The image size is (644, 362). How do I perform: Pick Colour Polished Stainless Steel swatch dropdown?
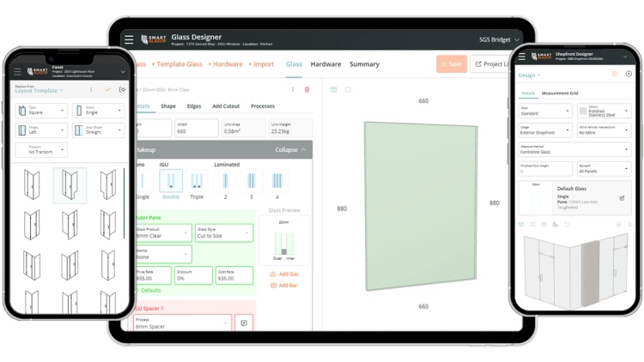coord(605,111)
